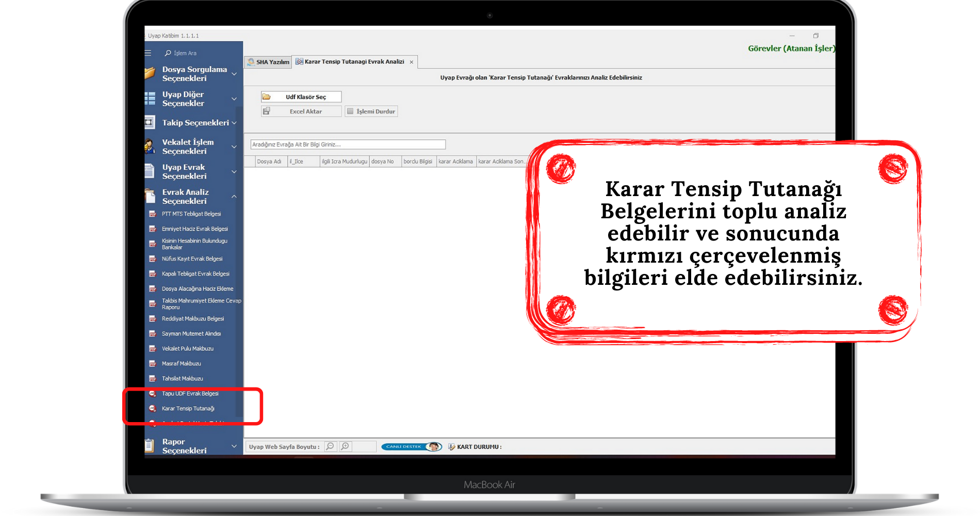Click PDF icon beside Nüfus Kayıt Evrak Belgesi
Screen dimensions: 980x516
pos(152,259)
